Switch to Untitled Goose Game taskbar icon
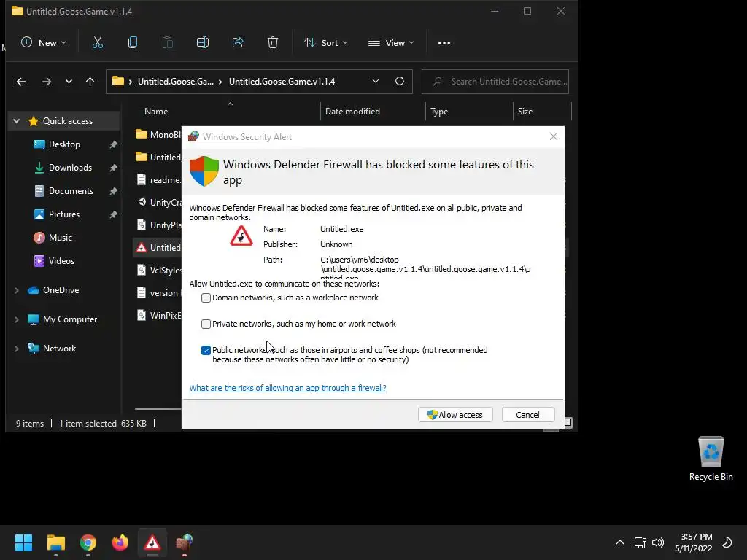Image resolution: width=747 pixels, height=560 pixels. click(x=152, y=542)
